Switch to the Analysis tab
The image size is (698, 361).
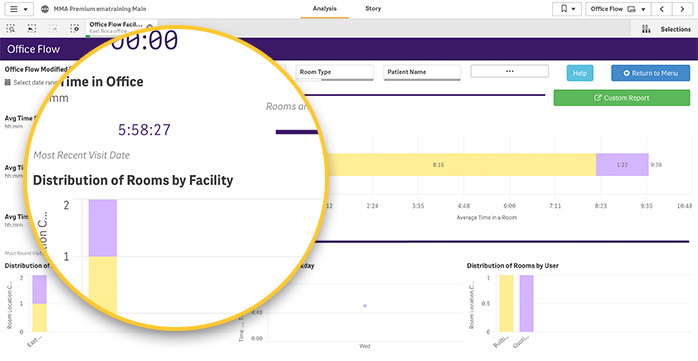[x=325, y=9]
